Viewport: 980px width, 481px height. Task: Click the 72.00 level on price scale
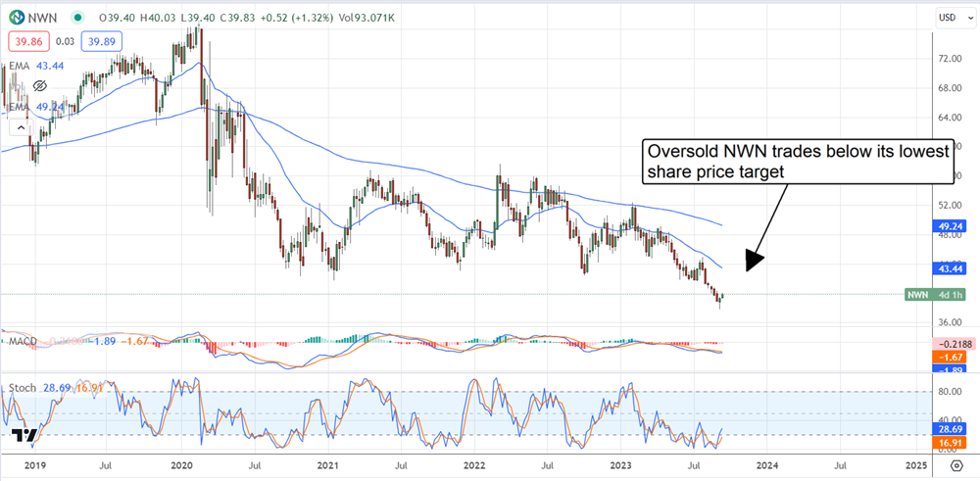coord(947,59)
